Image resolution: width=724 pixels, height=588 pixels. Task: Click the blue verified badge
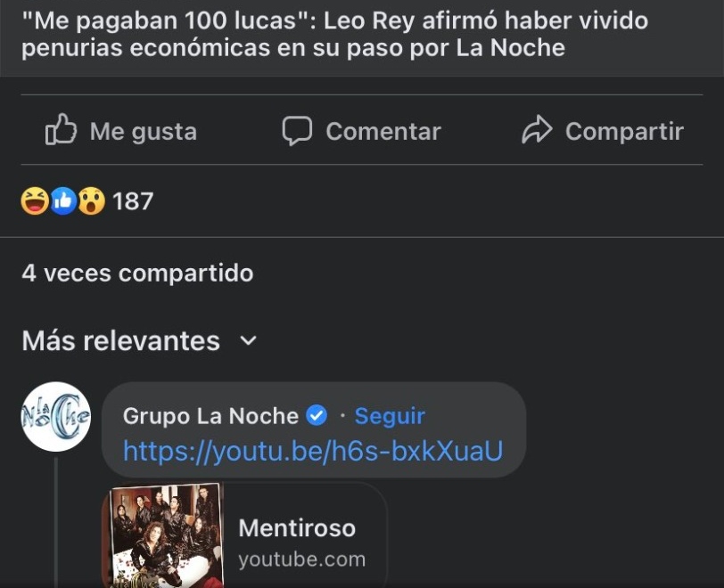317,416
